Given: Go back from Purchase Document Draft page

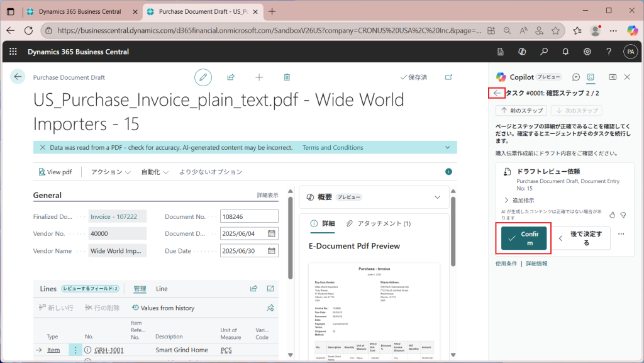Looking at the screenshot, I should 18,76.
